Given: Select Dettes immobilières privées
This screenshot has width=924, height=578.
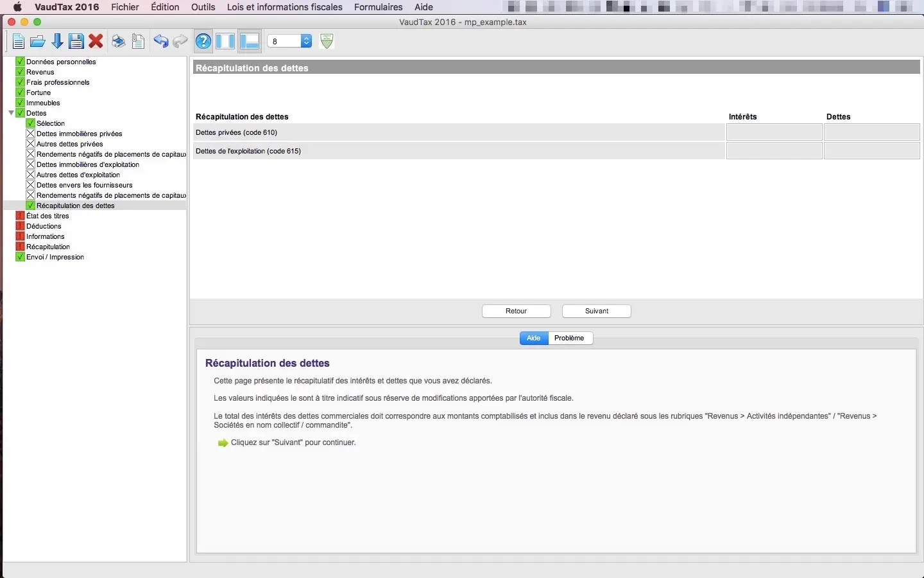Looking at the screenshot, I should click(80, 134).
